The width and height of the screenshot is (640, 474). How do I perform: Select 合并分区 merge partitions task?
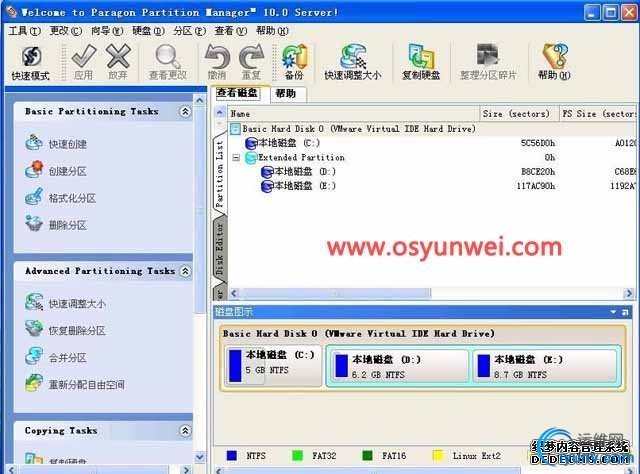tap(56, 357)
